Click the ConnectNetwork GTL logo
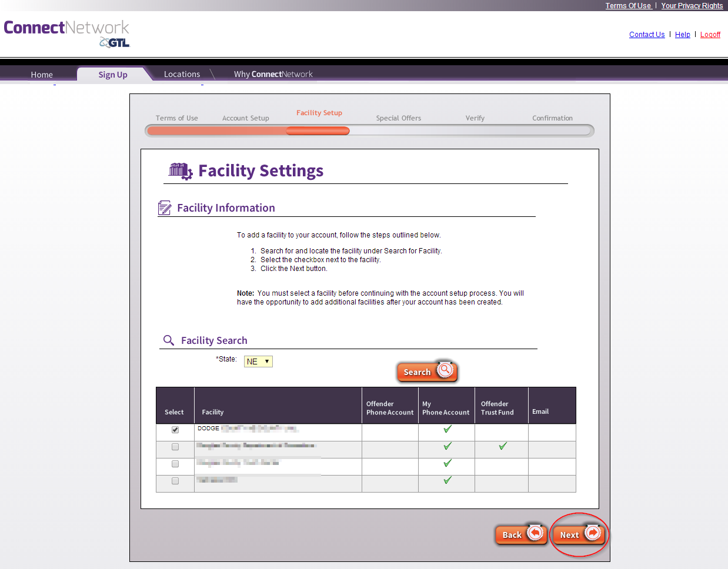Screen dimensions: 728x569 pos(66,34)
